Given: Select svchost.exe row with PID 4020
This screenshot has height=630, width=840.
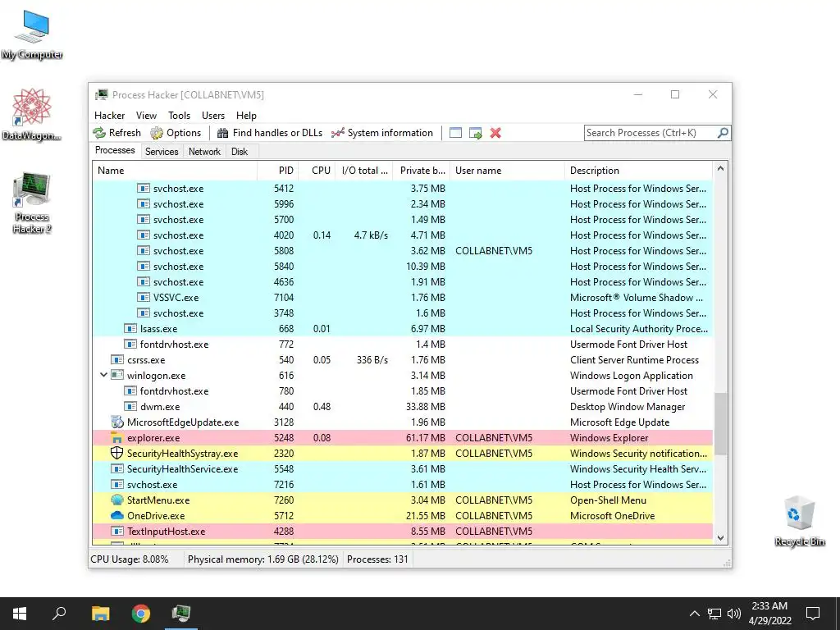Looking at the screenshot, I should [402, 235].
